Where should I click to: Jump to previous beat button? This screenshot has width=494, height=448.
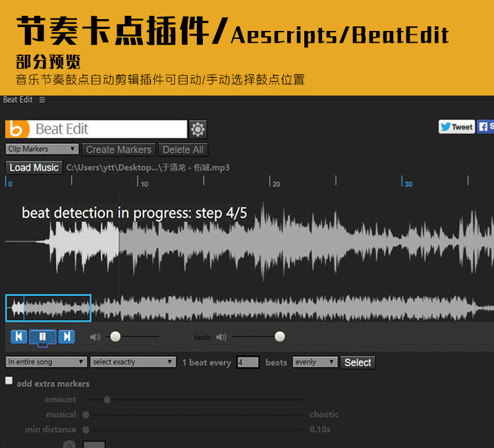(19, 337)
